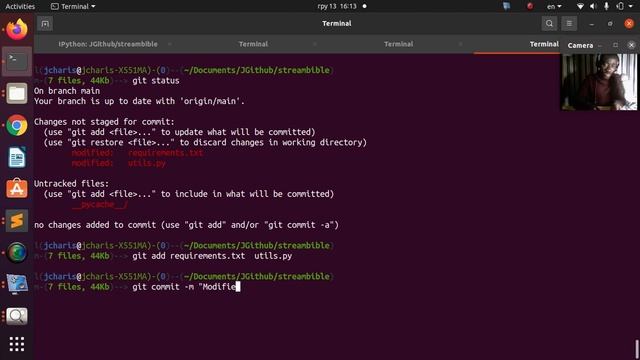This screenshot has height=360, width=640.
Task: Switch to the IPython: JGithub/streambible tab
Action: pos(108,44)
